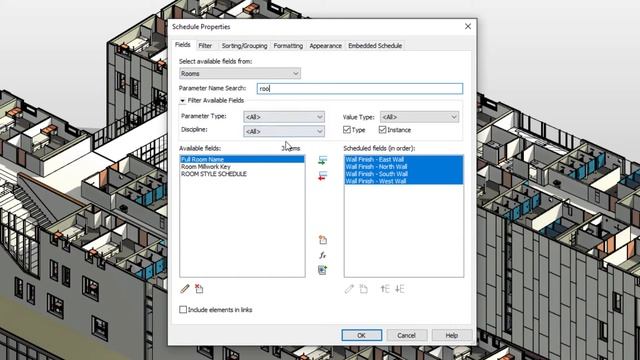Delete available parameter icon
Image resolution: width=640 pixels, height=360 pixels.
pos(199,289)
